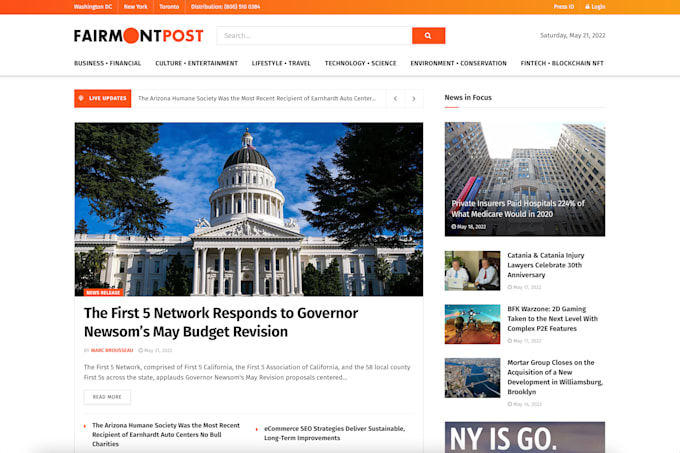
Task: Click the Live Updates badge
Action: pyautogui.click(x=103, y=98)
